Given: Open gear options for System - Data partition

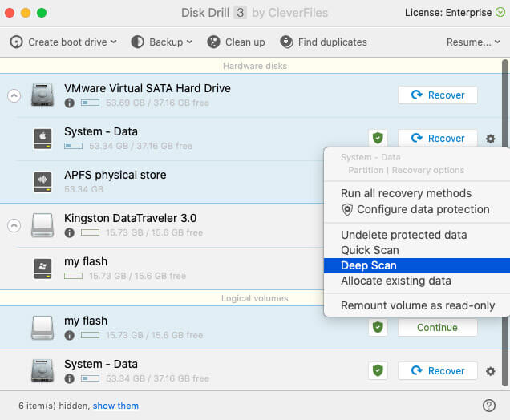Looking at the screenshot, I should [491, 139].
